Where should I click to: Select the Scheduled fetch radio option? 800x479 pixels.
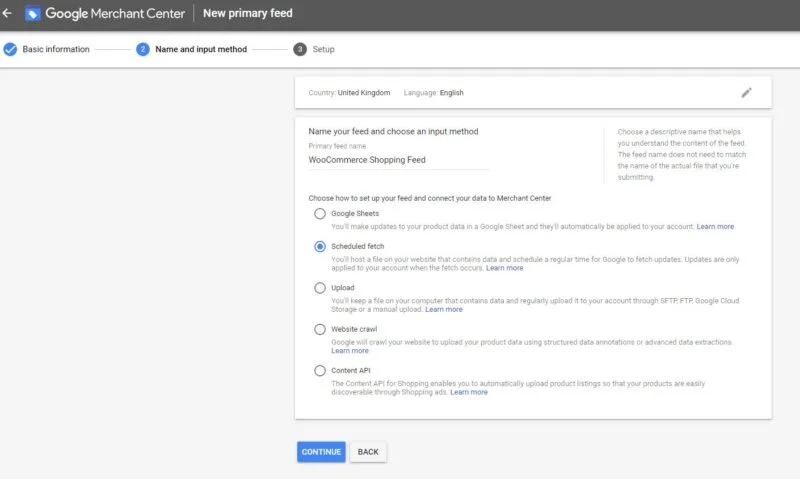tap(320, 246)
